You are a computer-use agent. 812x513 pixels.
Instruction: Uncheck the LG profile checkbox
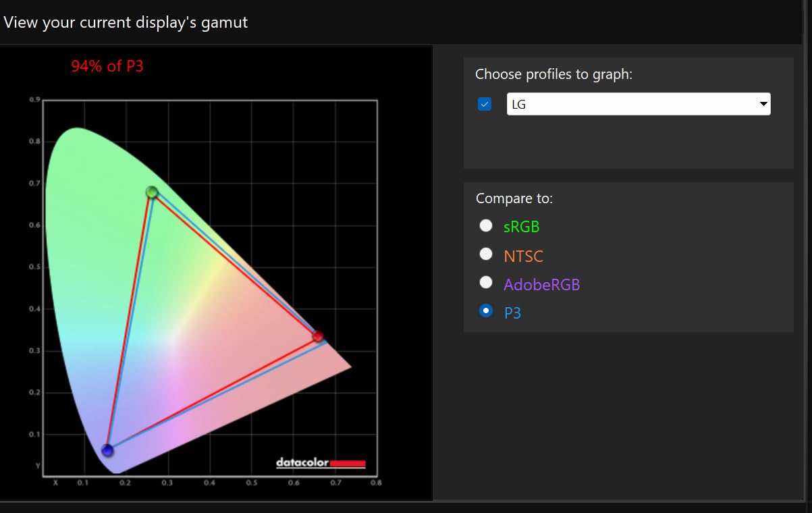(485, 104)
